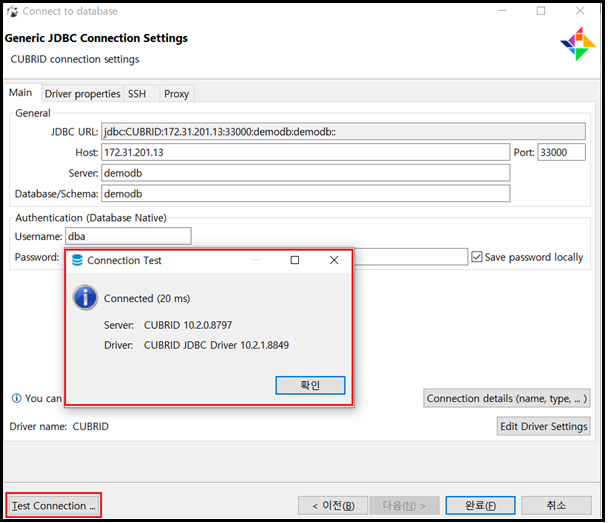608x523 pixels.
Task: Close the Connect to database window
Action: (x=580, y=11)
